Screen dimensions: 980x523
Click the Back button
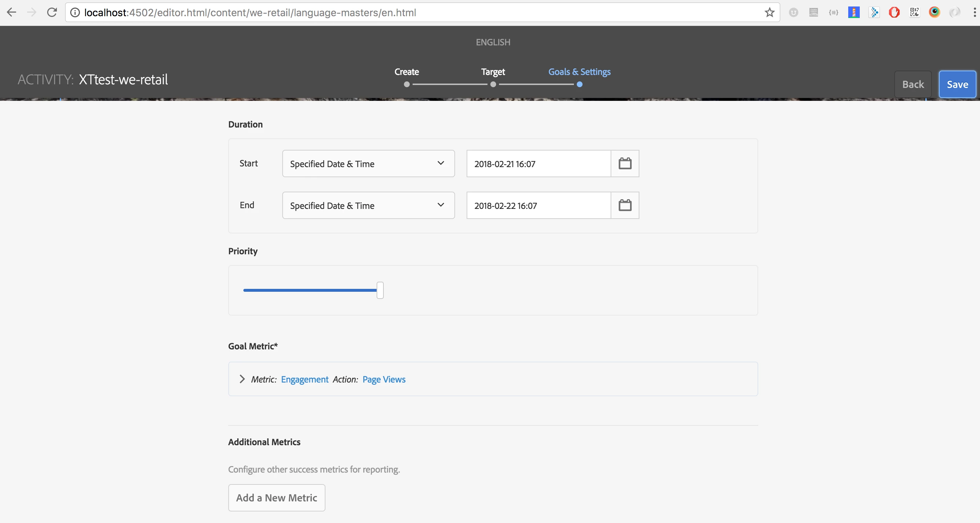tap(913, 85)
